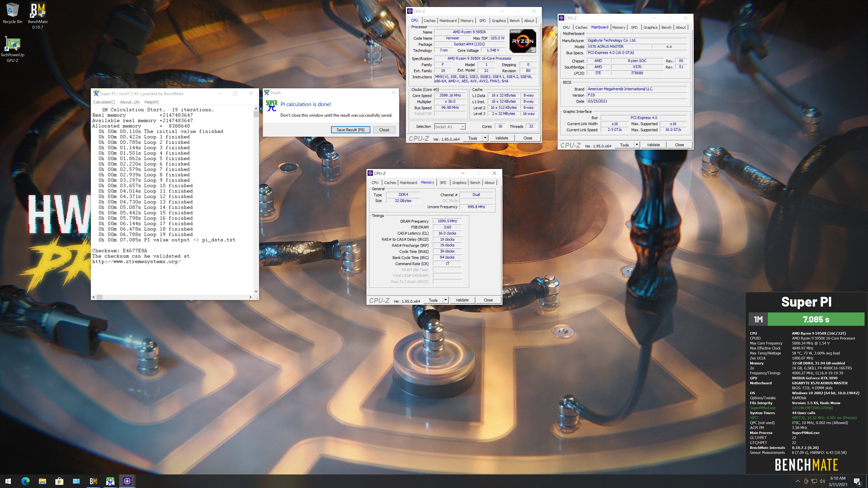Viewport: 868px width, 488px height.
Task: Open About tab in CPU-Z Mainboard window
Action: 680,27
